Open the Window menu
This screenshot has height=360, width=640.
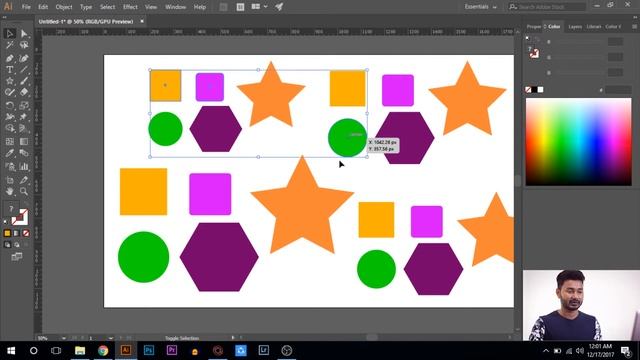(176, 7)
